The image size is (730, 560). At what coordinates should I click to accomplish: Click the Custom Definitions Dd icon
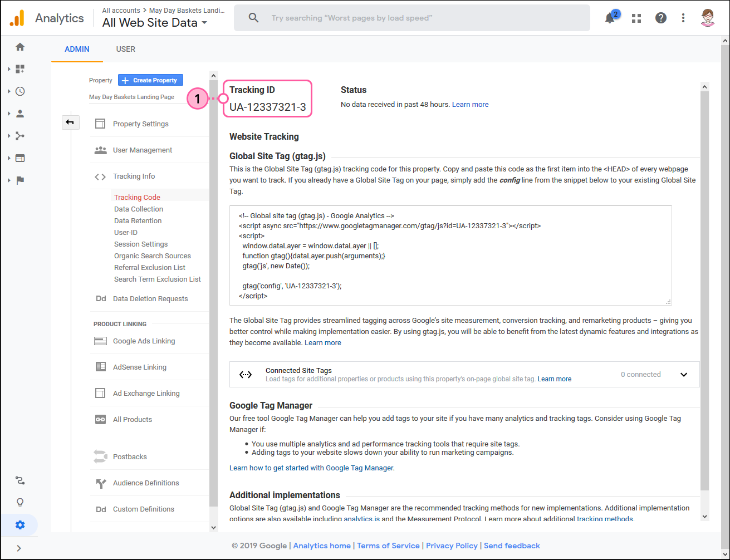101,509
